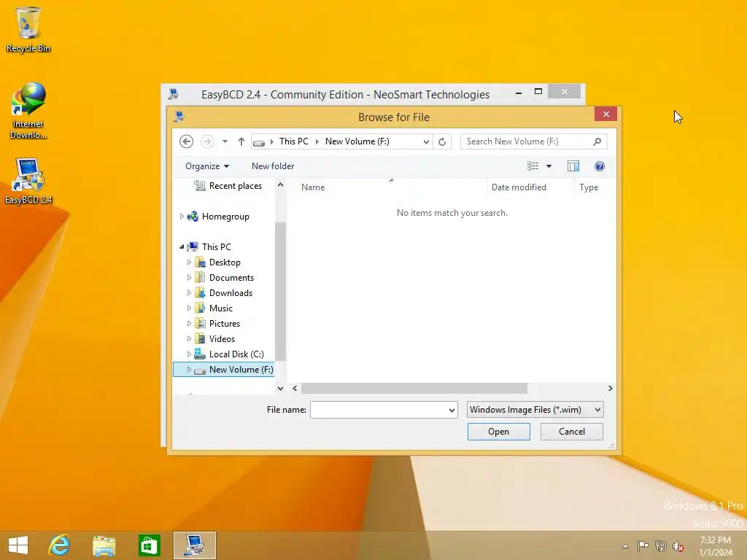
Task: Open the view options dropdown arrow
Action: pos(549,166)
